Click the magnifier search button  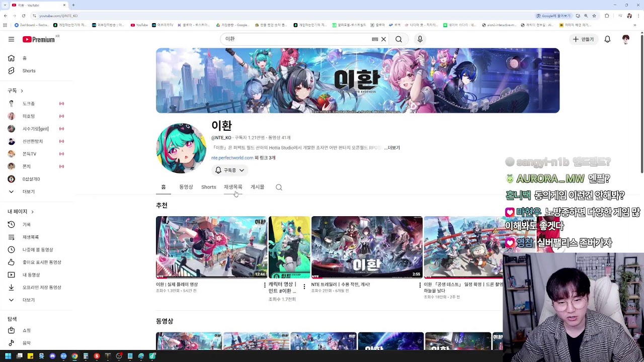(x=398, y=39)
